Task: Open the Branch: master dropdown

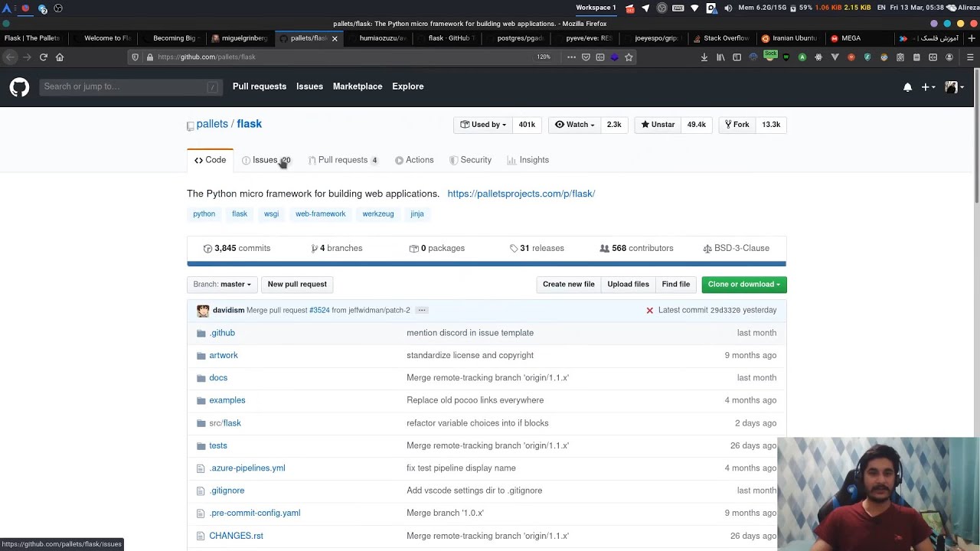Action: tap(222, 285)
